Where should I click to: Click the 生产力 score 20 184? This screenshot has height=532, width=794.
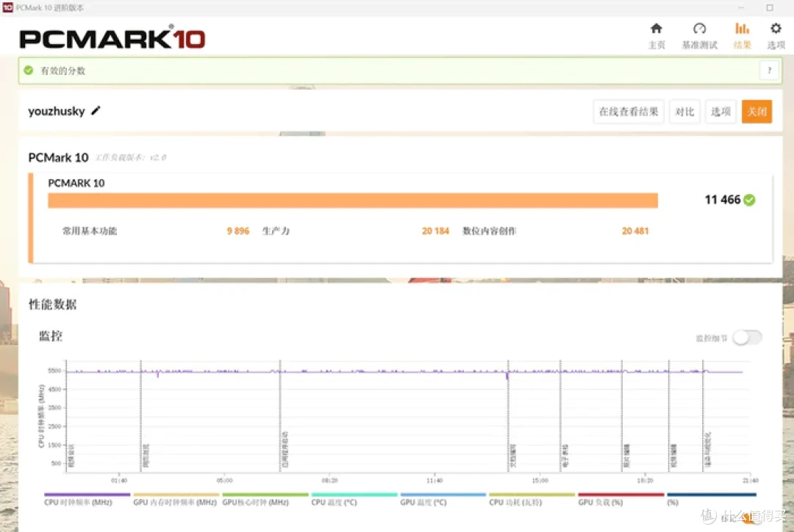(x=435, y=231)
